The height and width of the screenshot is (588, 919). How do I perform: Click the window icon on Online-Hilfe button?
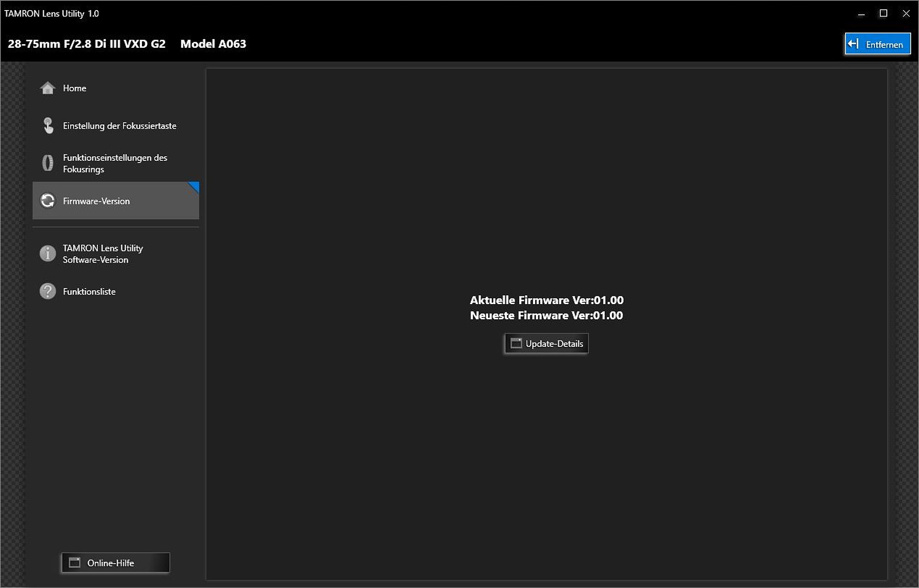click(x=74, y=563)
